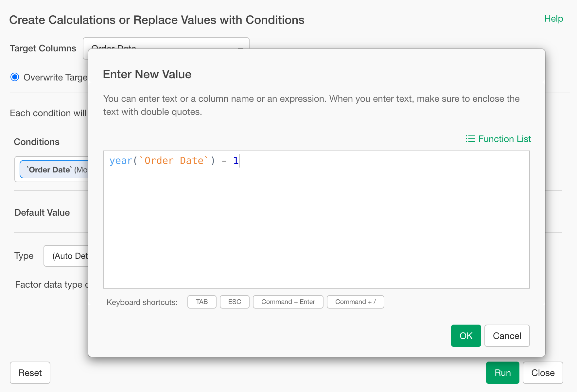
Task: Click the Function List bullet-list icon
Action: (470, 139)
